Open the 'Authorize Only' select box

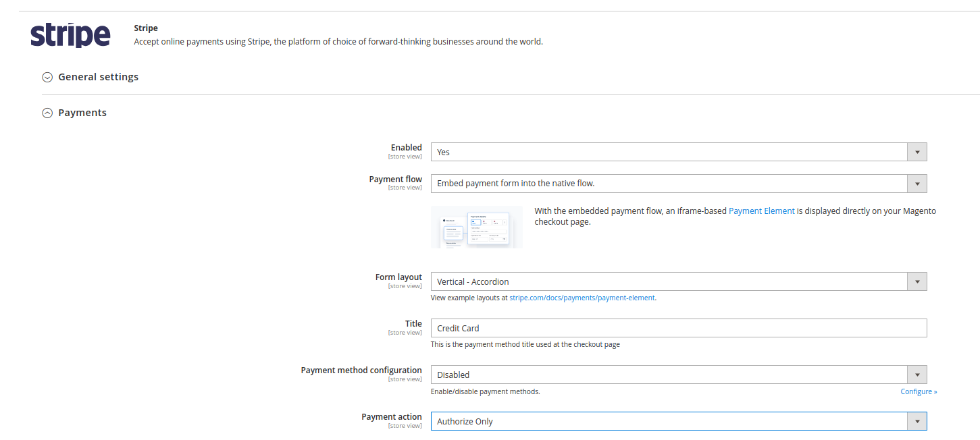[669, 421]
